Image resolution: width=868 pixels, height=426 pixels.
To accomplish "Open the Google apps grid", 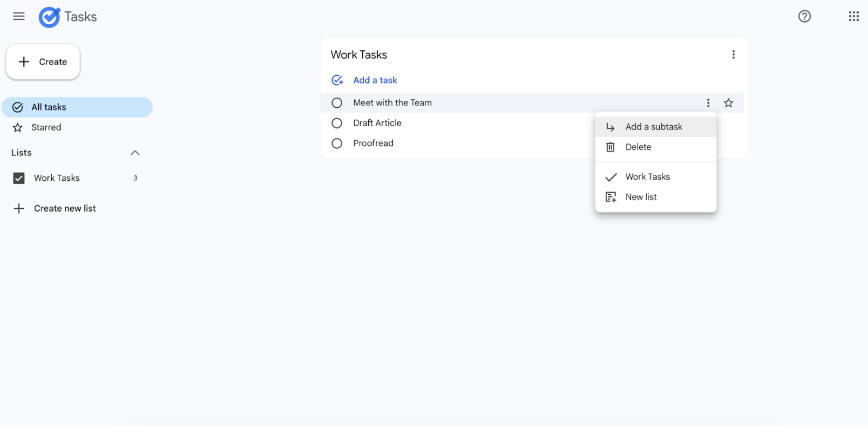I will pyautogui.click(x=854, y=16).
